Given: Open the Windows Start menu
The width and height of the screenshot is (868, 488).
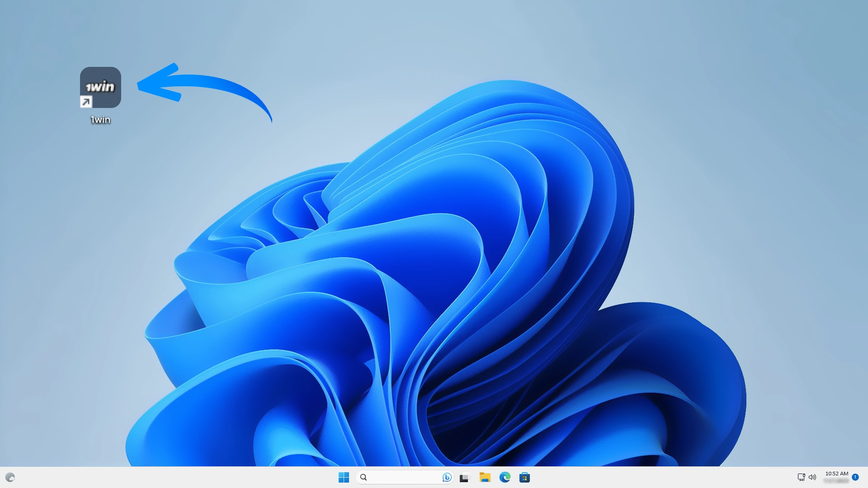Looking at the screenshot, I should [x=344, y=477].
